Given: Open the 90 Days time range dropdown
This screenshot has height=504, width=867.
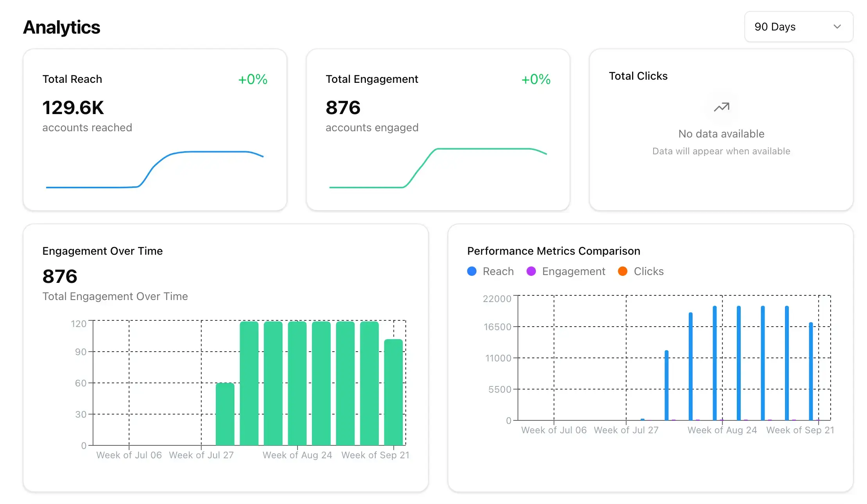Looking at the screenshot, I should pos(798,27).
